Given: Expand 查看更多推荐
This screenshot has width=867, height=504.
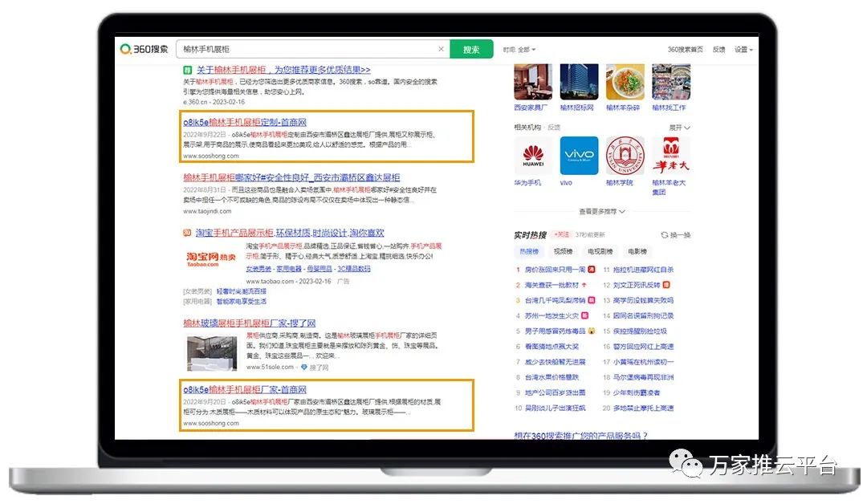Looking at the screenshot, I should coord(601,212).
